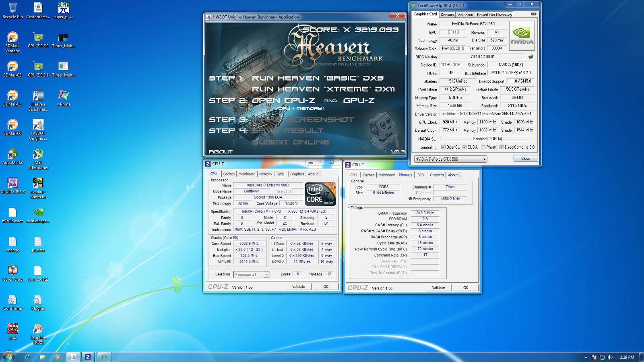This screenshot has width=644, height=362.
Task: Open the PowerColor Giveaway tab
Action: (494, 14)
